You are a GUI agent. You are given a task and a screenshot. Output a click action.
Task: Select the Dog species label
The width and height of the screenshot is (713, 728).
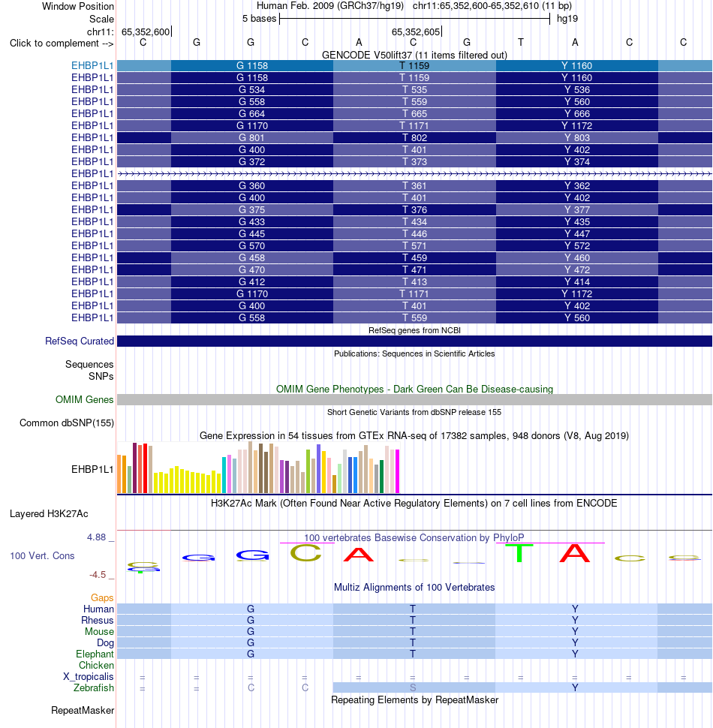pyautogui.click(x=105, y=643)
